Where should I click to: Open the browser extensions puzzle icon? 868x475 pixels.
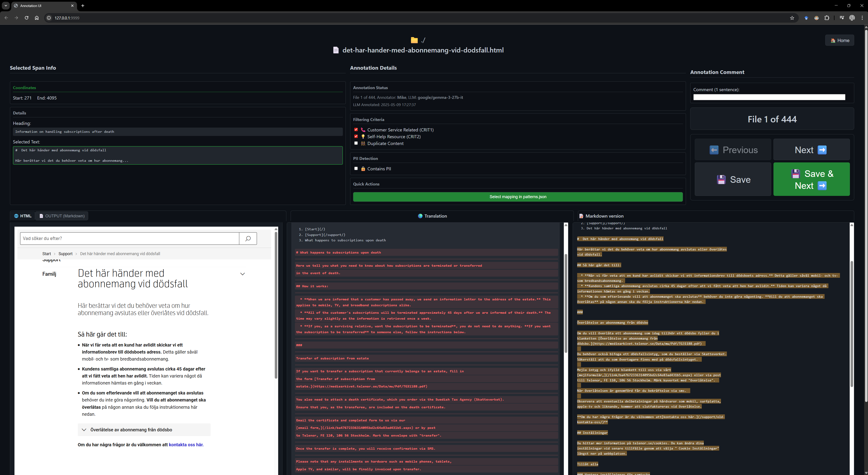(x=827, y=18)
